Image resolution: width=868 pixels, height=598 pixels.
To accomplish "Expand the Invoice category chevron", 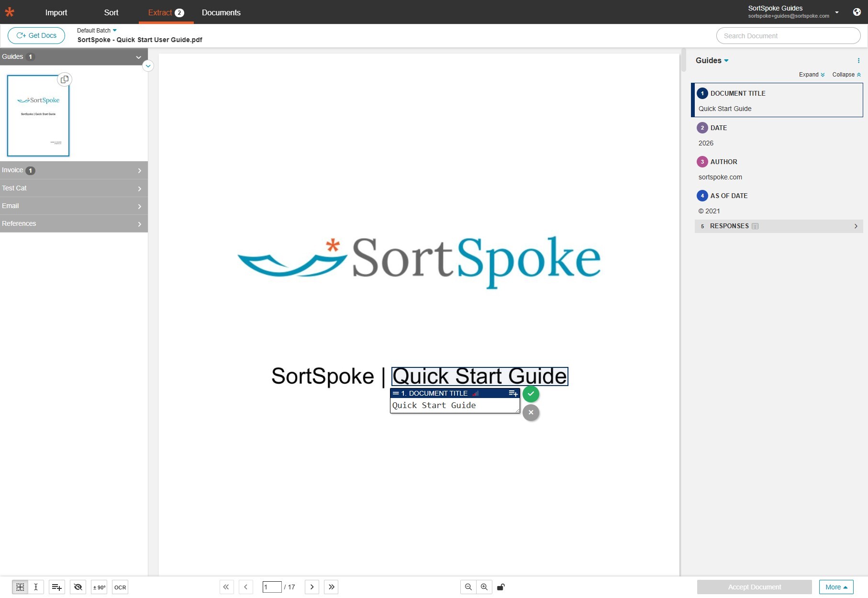I will coord(139,170).
